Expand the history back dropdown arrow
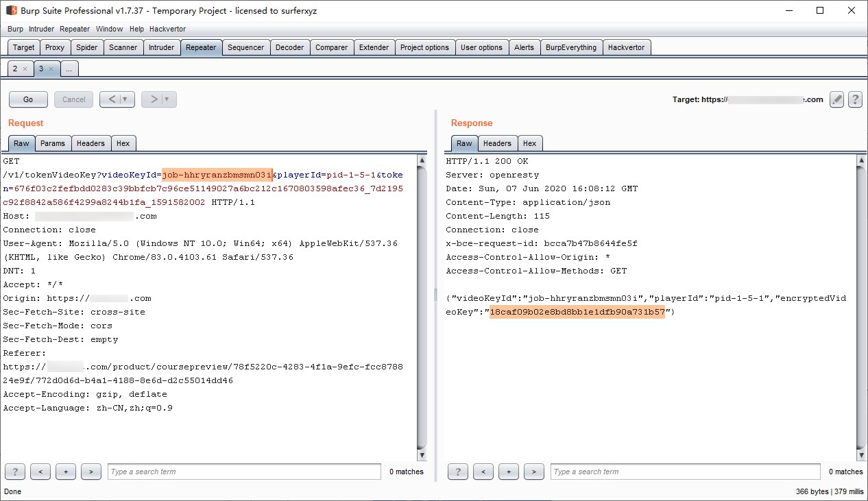This screenshot has height=501, width=868. 124,99
